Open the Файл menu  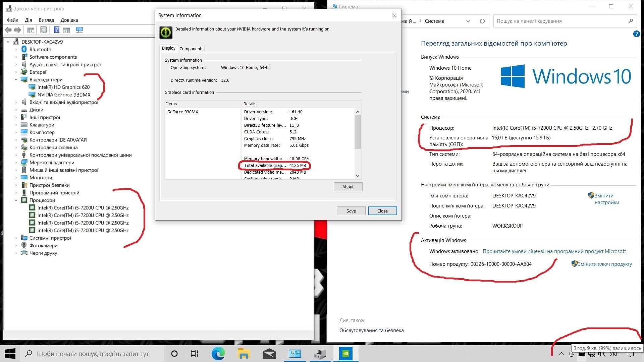pyautogui.click(x=12, y=20)
